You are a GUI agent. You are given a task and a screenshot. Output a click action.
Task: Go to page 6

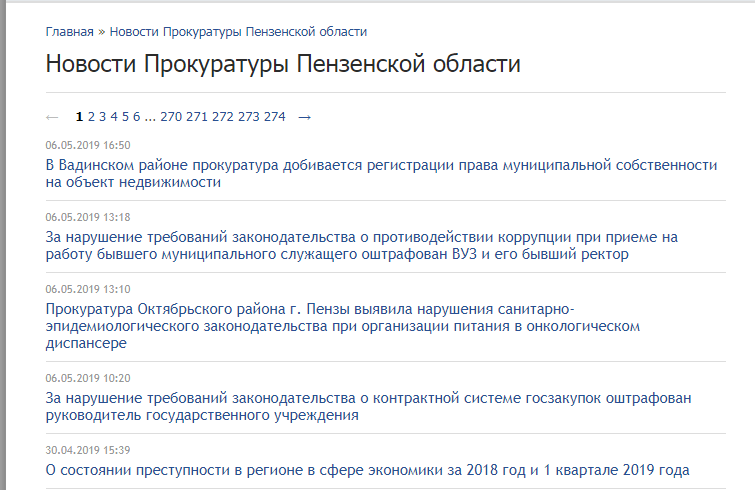click(x=137, y=116)
